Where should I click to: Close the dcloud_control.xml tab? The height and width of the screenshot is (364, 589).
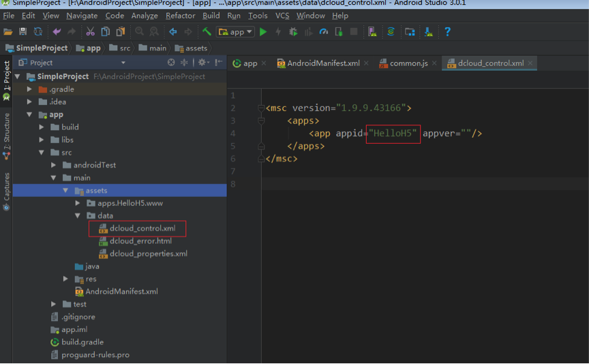click(530, 63)
